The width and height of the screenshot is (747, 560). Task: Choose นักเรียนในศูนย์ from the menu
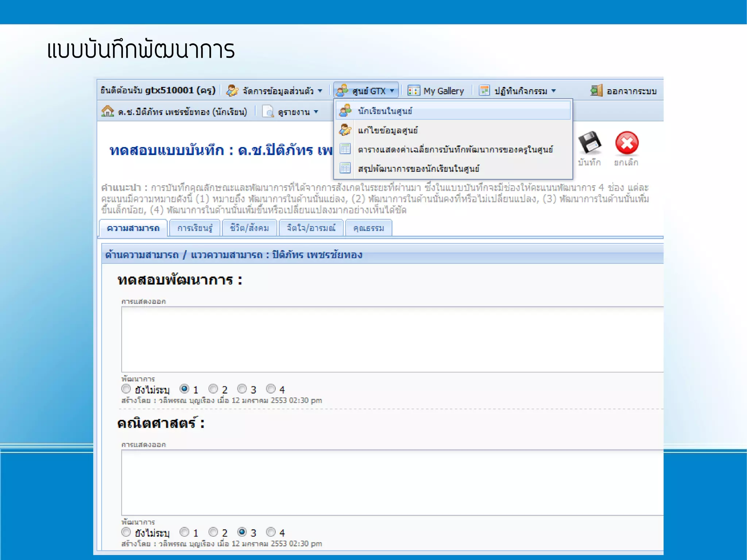click(x=385, y=111)
